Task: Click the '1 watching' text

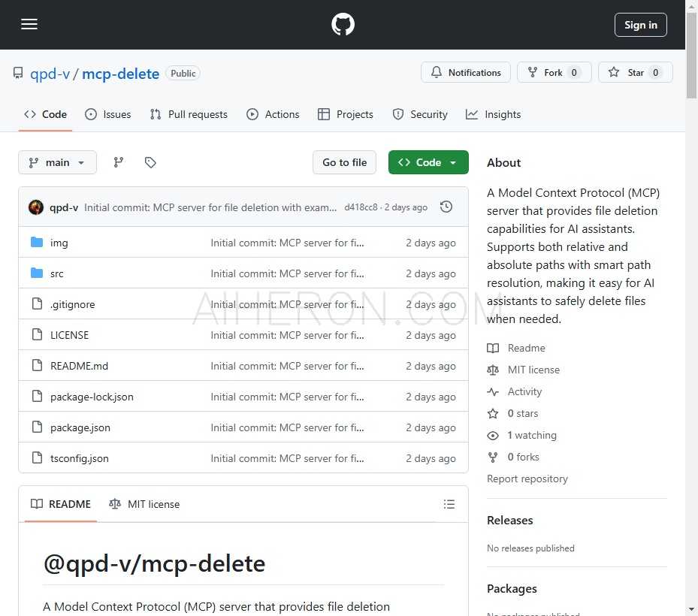Action: (x=532, y=435)
